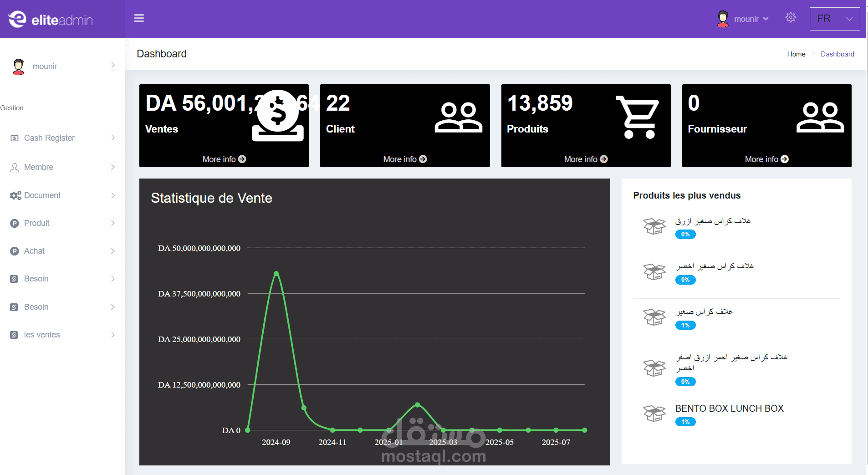Click 0% badge under غلاف كراس صغير ازرق
This screenshot has width=868, height=475.
coord(685,235)
